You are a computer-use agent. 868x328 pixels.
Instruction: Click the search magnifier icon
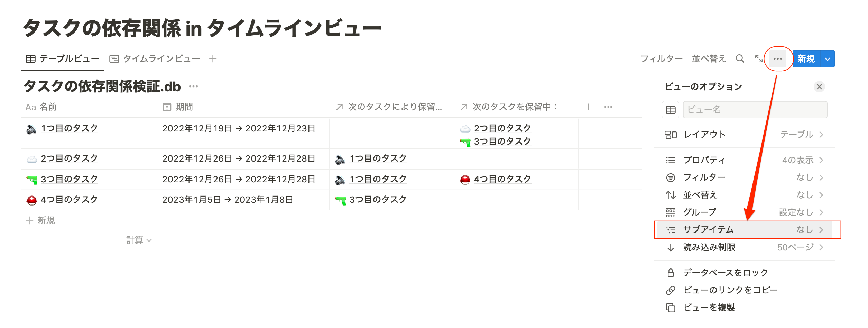click(x=740, y=59)
